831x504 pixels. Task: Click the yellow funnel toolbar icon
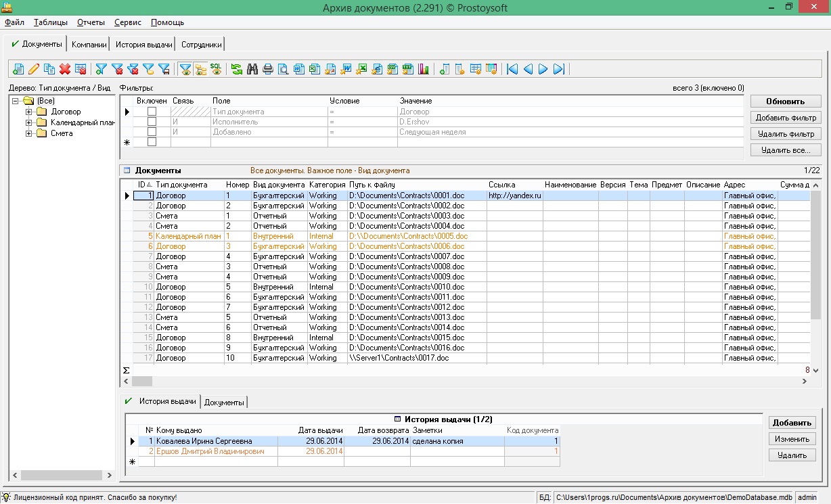(x=149, y=68)
